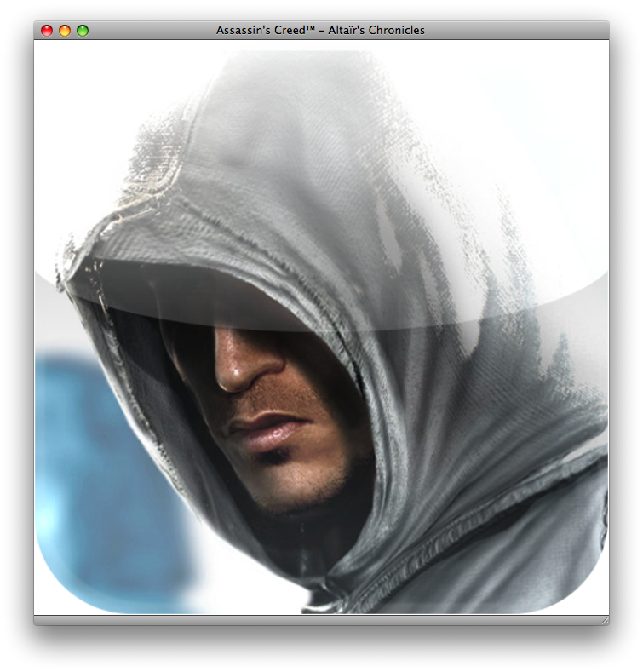Viewport: 643px width, 672px height.
Task: Click the window title 'Assassin's Creed™ – Altaïr's Chronicles'
Action: 320,30
